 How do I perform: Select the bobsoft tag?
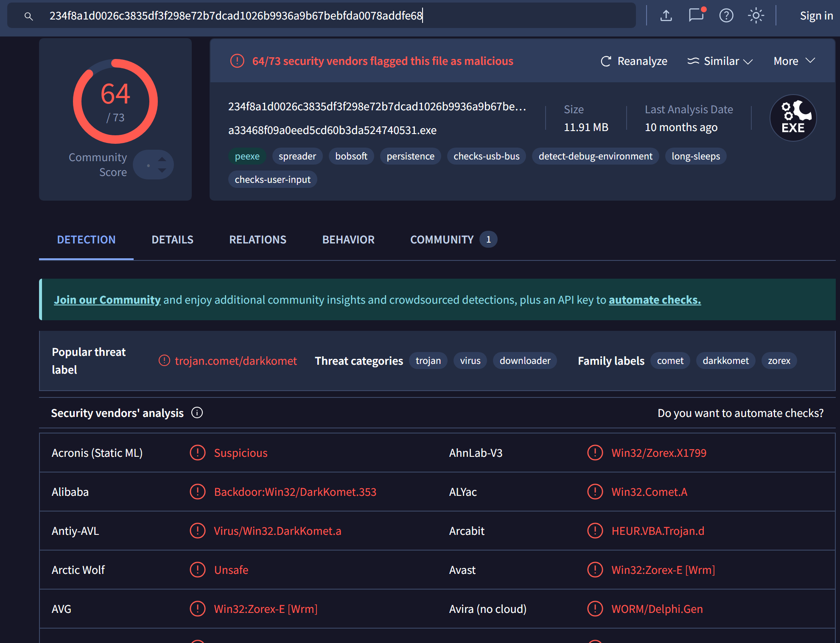[351, 156]
